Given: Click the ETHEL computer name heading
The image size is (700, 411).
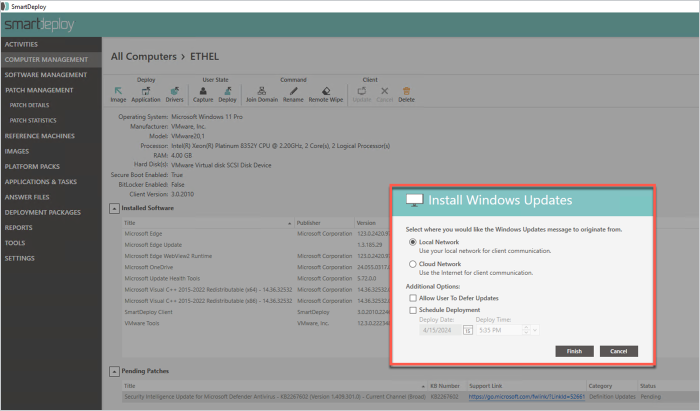Looking at the screenshot, I should (204, 57).
